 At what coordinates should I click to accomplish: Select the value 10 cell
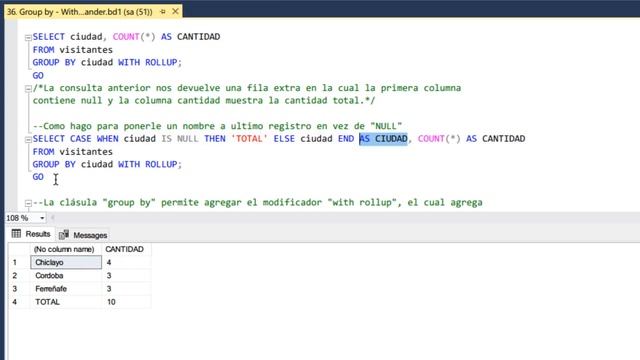[x=127, y=302]
